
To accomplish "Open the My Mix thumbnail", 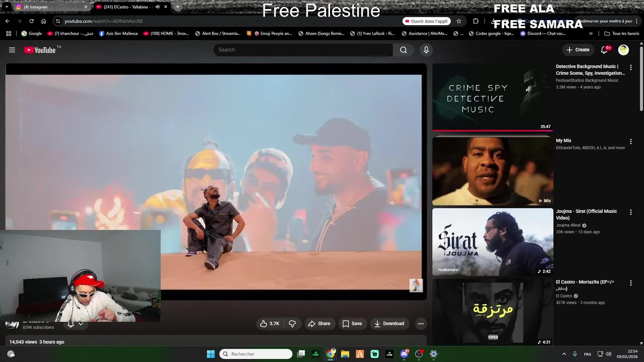I will (x=493, y=171).
